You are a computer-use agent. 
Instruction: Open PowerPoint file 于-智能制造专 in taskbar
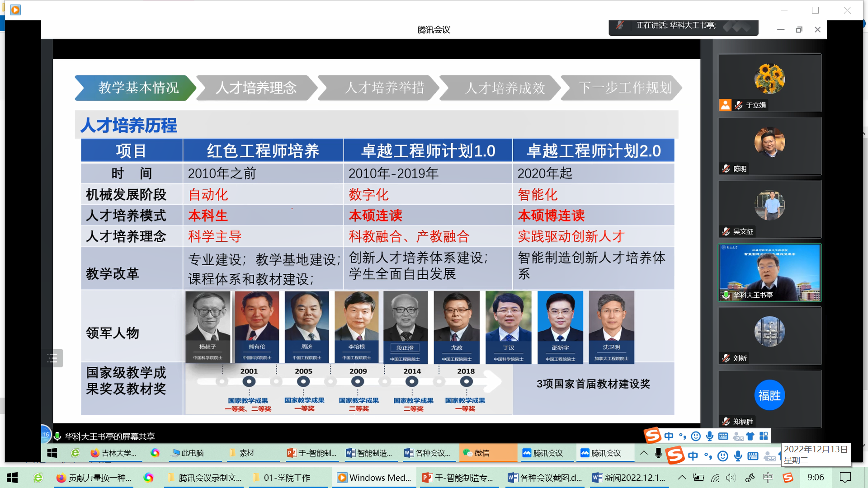pyautogui.click(x=458, y=478)
